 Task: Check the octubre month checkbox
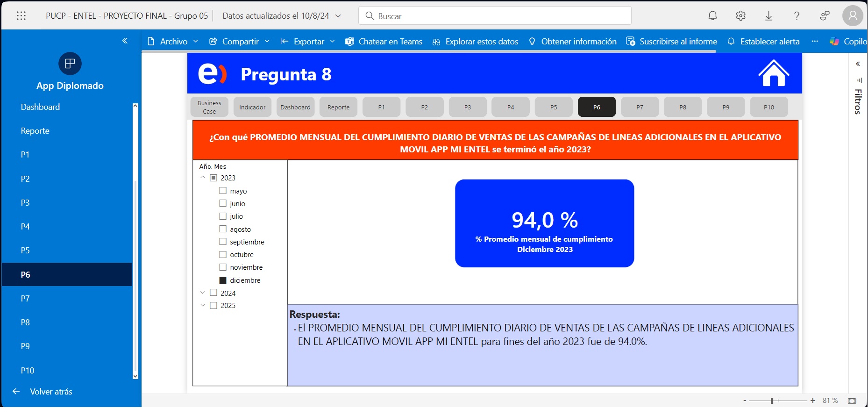click(223, 254)
